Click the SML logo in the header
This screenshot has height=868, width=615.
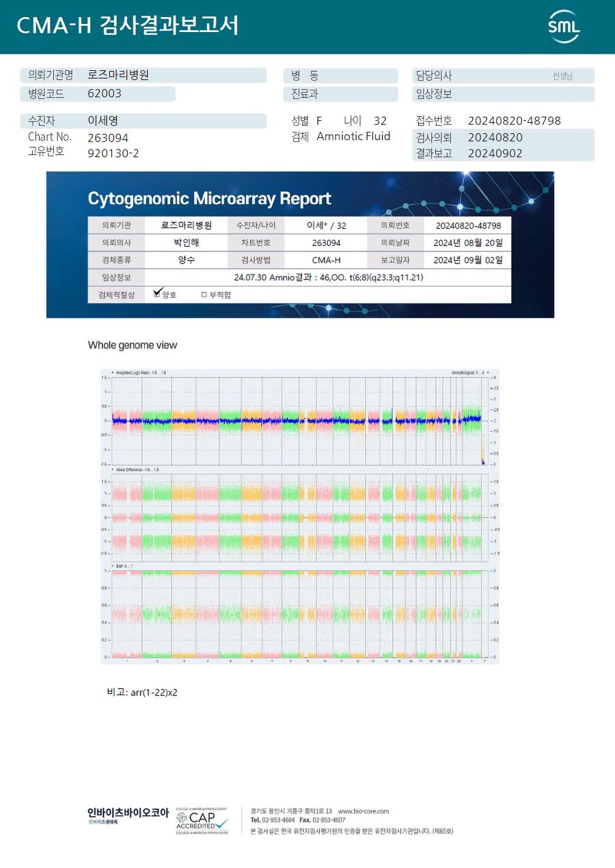[x=564, y=27]
